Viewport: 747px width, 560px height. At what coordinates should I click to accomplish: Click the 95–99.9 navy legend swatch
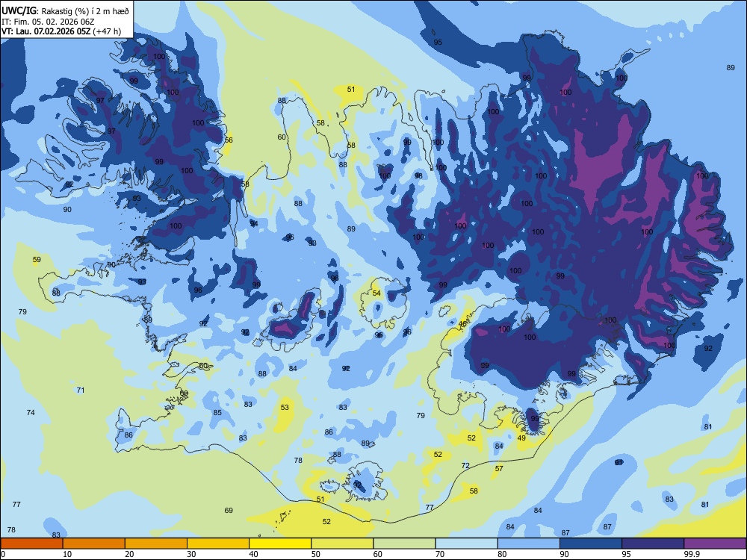point(653,544)
